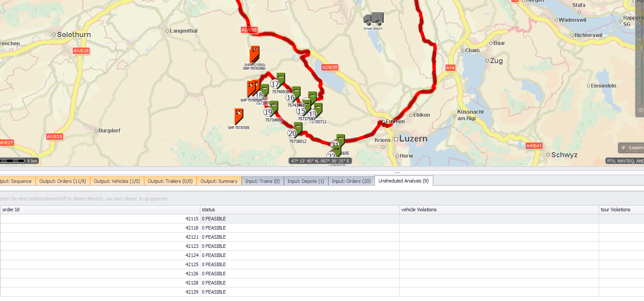Open the Output: Vehicles (1/0) tab
The height and width of the screenshot is (301, 644).
point(117,181)
